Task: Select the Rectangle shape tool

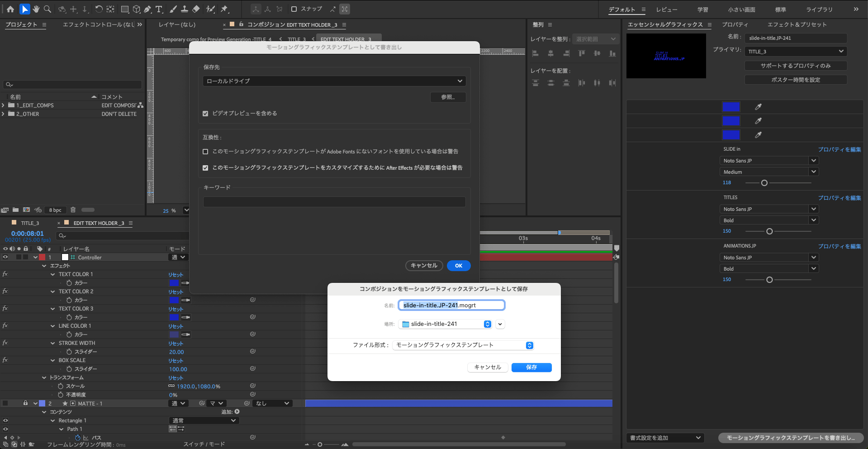Action: click(125, 9)
